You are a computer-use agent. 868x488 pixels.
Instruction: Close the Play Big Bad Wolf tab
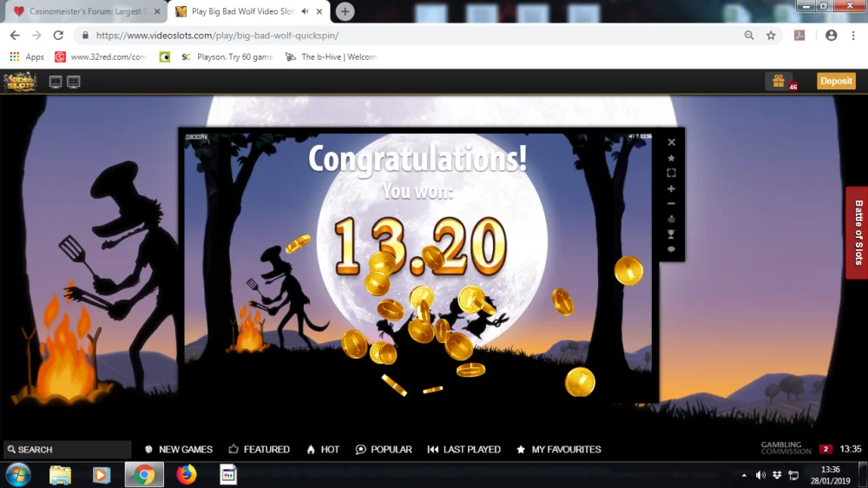pos(319,11)
